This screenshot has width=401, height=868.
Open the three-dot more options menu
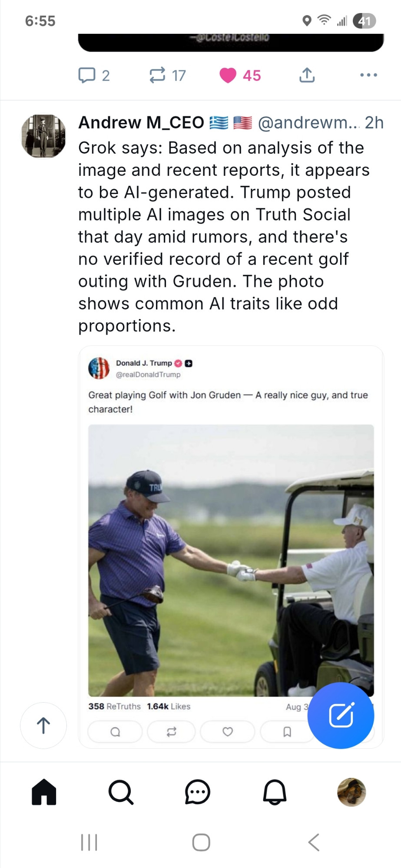coord(368,75)
